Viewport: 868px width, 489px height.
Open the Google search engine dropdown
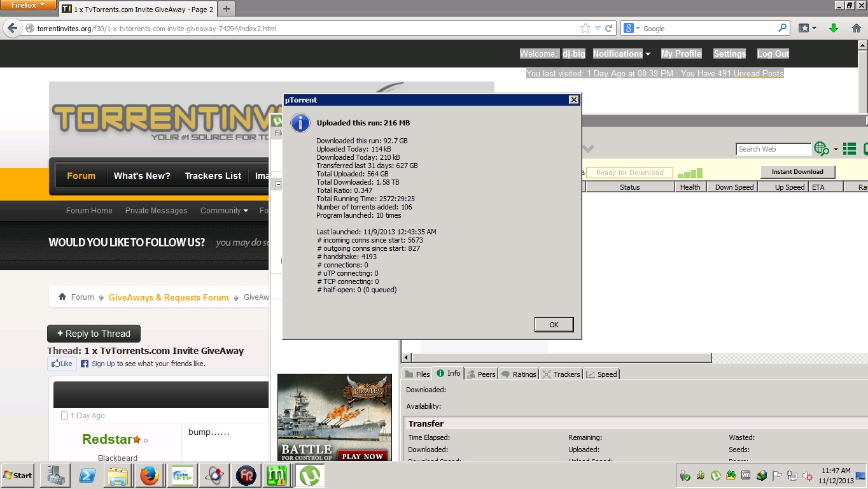(631, 29)
